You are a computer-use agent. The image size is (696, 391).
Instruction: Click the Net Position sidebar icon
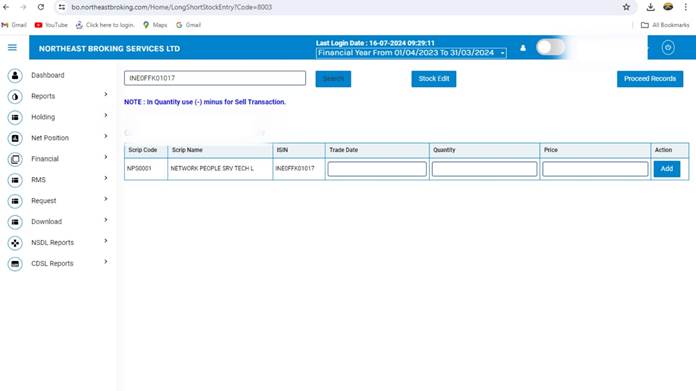(x=15, y=138)
